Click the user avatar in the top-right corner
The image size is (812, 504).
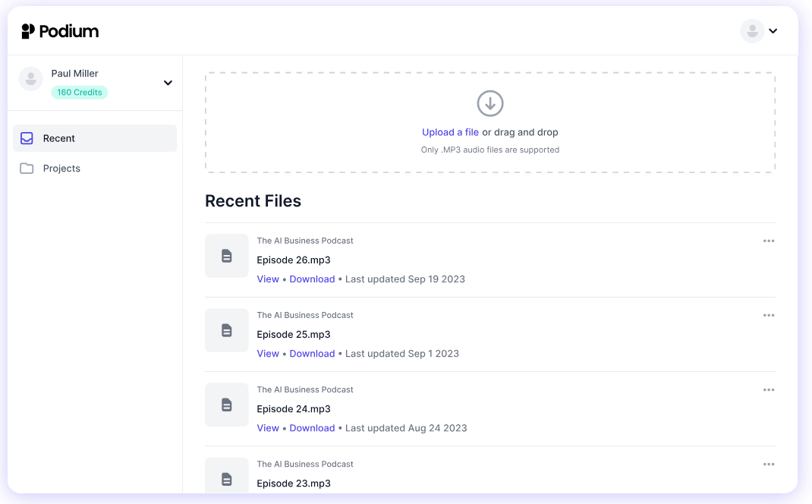coord(751,31)
